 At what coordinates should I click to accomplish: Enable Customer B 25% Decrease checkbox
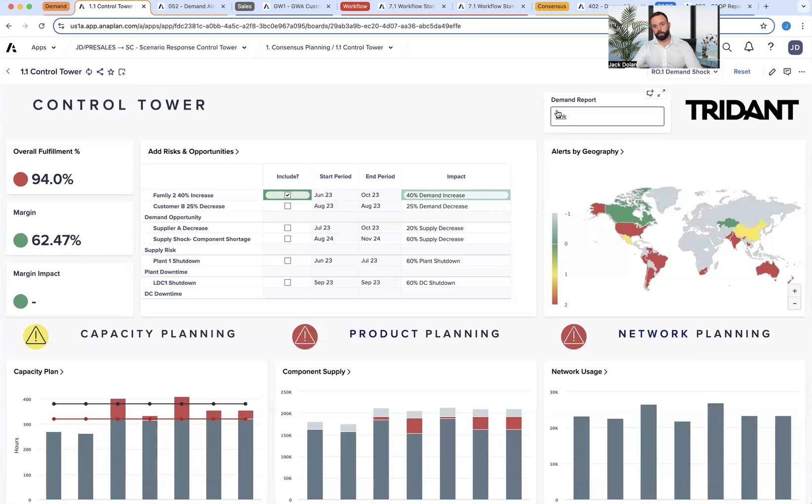pyautogui.click(x=287, y=206)
